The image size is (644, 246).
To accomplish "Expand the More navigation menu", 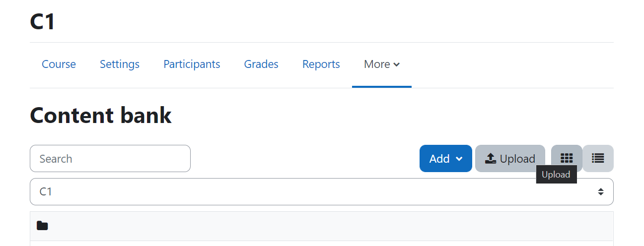I will 382,64.
